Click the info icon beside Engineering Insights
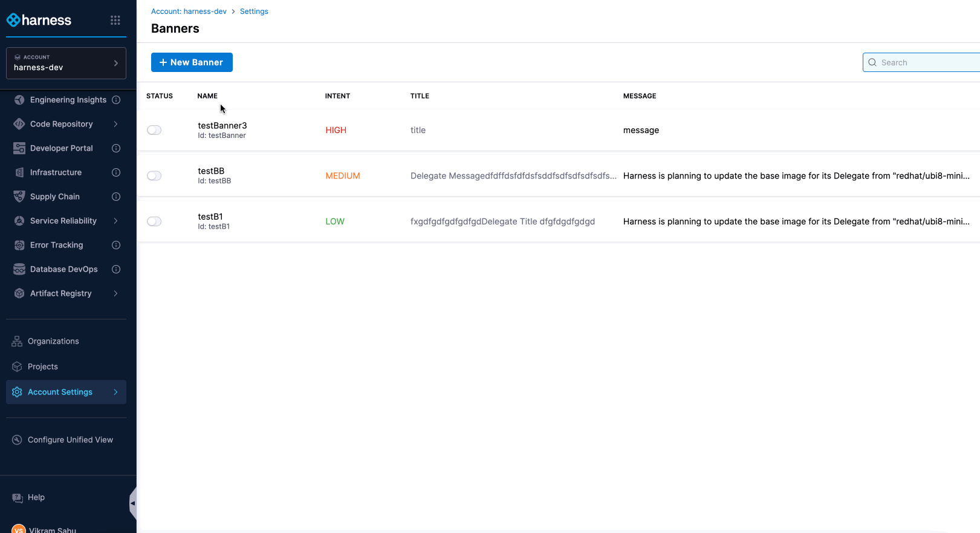Image resolution: width=980 pixels, height=533 pixels. point(116,100)
